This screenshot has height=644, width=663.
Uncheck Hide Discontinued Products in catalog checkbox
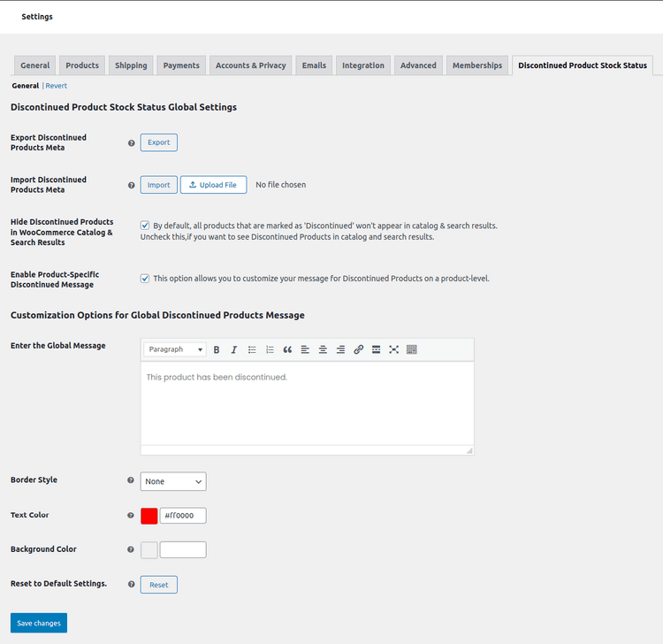point(145,226)
